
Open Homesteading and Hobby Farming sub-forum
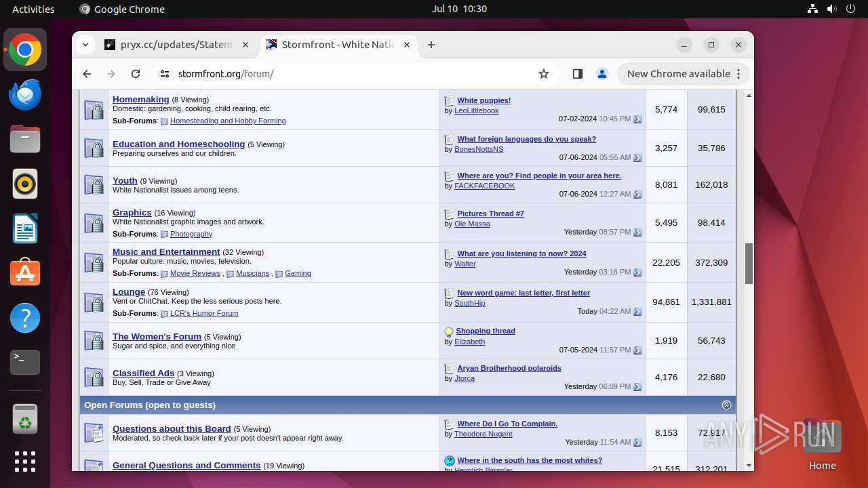pos(228,121)
